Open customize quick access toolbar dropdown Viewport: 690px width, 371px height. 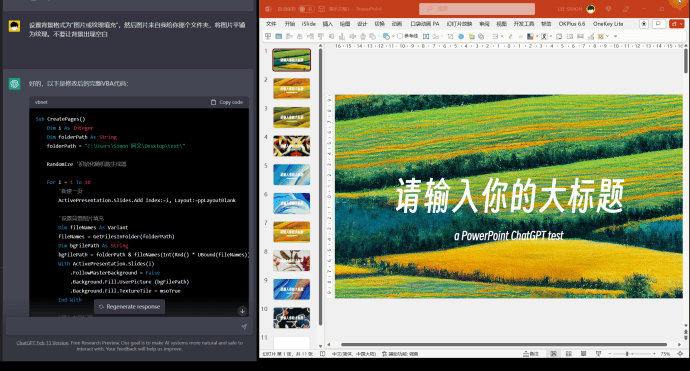coord(616,37)
